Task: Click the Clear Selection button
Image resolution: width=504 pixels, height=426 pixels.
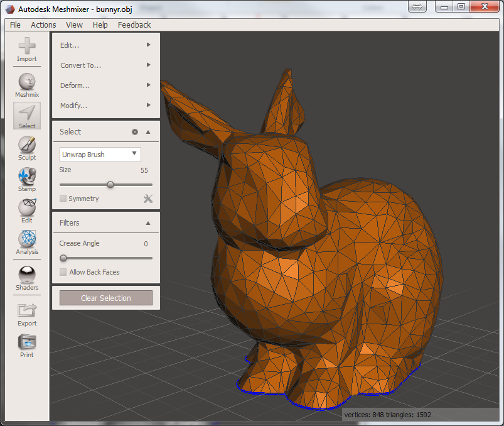Action: click(105, 298)
